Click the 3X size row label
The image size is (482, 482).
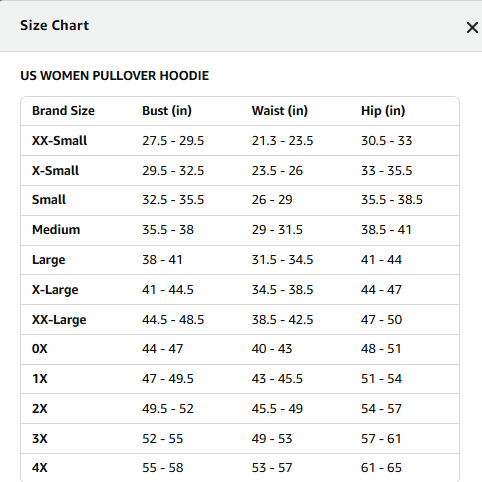[40, 439]
